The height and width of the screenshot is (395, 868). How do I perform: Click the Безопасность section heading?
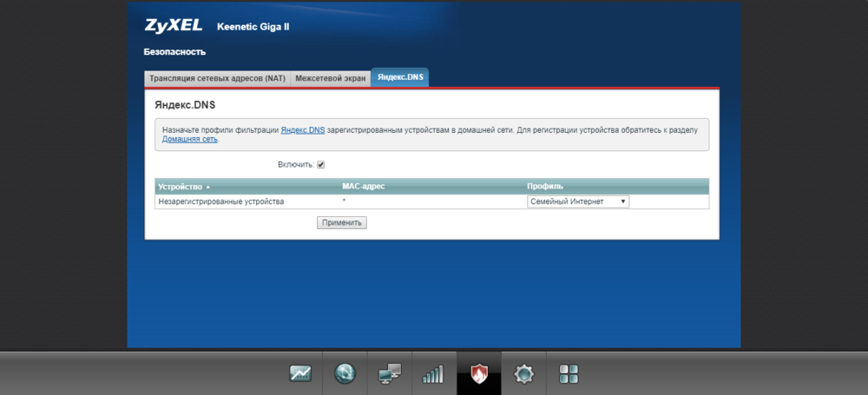point(175,52)
